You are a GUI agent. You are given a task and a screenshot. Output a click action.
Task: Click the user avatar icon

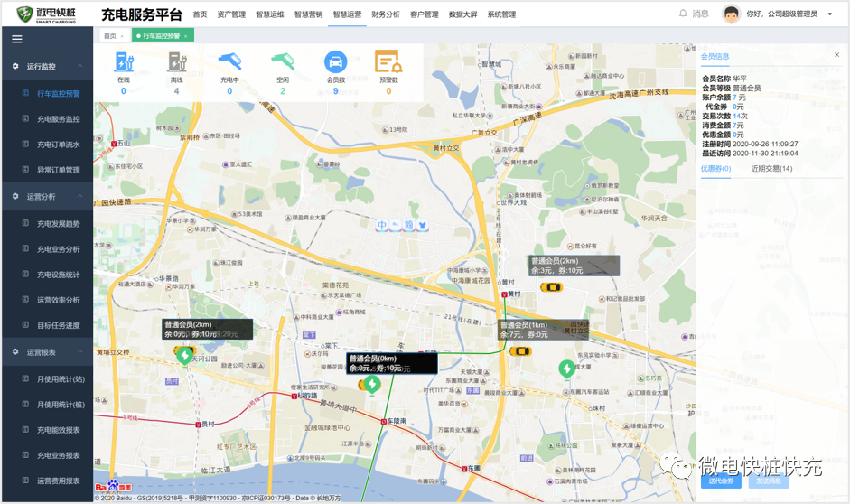click(732, 14)
